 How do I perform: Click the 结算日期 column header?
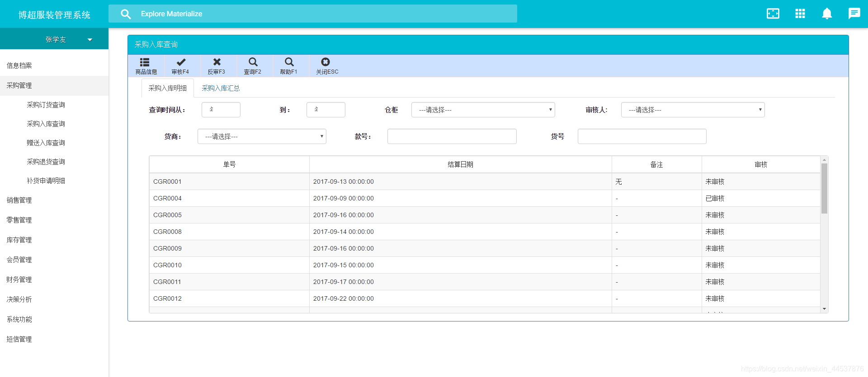click(460, 164)
